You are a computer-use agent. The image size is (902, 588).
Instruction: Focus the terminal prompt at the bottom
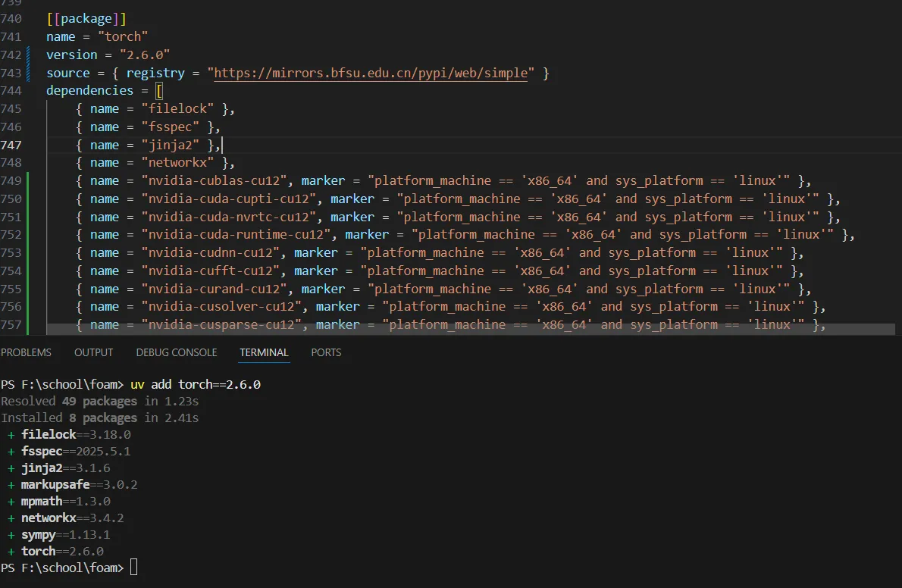pyautogui.click(x=134, y=568)
